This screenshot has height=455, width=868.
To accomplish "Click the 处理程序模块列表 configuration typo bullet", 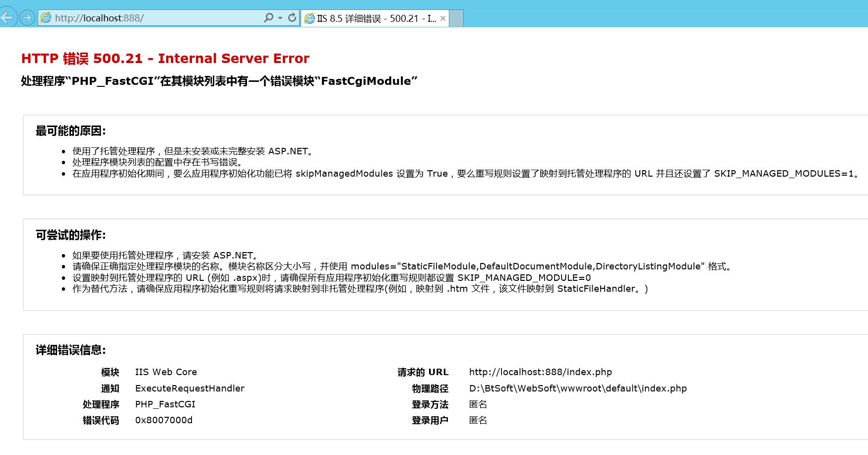I will [158, 162].
